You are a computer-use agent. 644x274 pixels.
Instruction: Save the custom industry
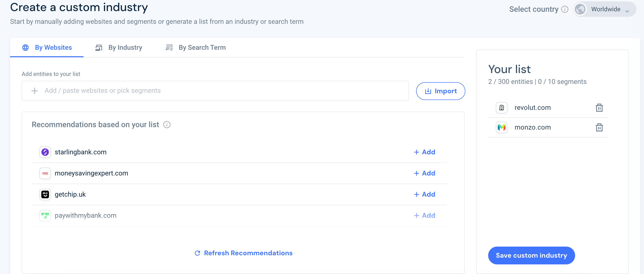(531, 255)
